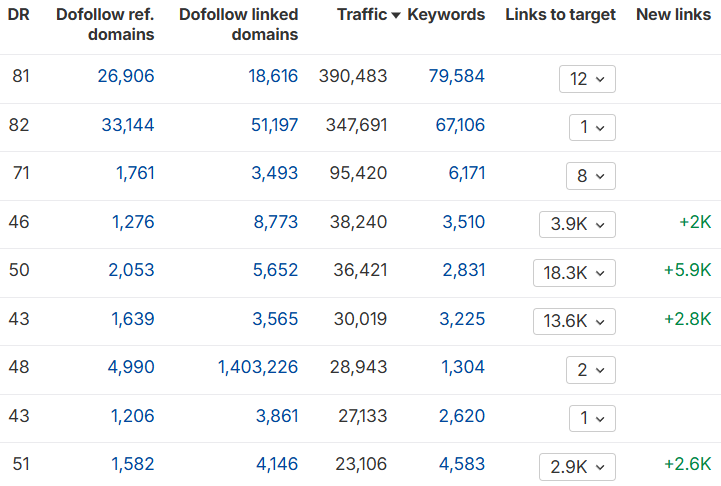Open the 13.6K links to target dropdown
The width and height of the screenshot is (721, 486).
click(x=574, y=321)
